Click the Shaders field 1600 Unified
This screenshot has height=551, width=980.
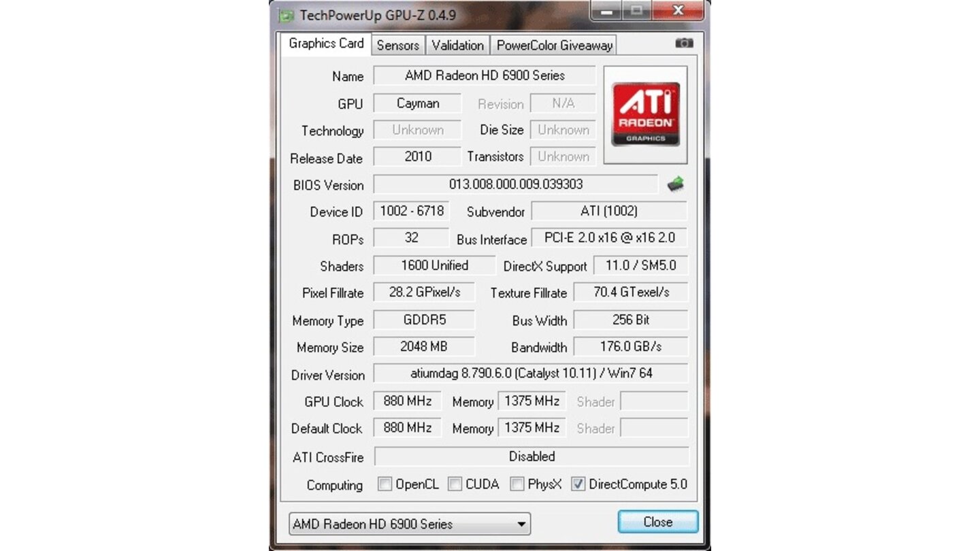434,265
